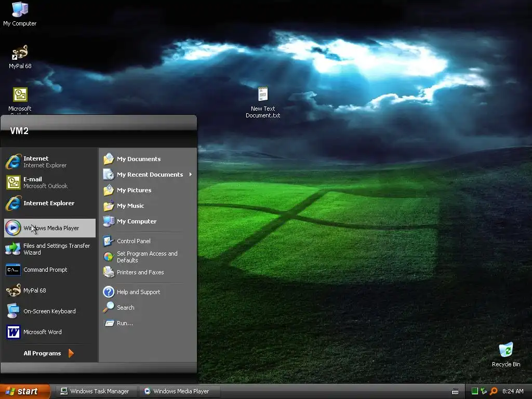Open Printers and Faxes
This screenshot has width=532, height=399.
(x=148, y=272)
